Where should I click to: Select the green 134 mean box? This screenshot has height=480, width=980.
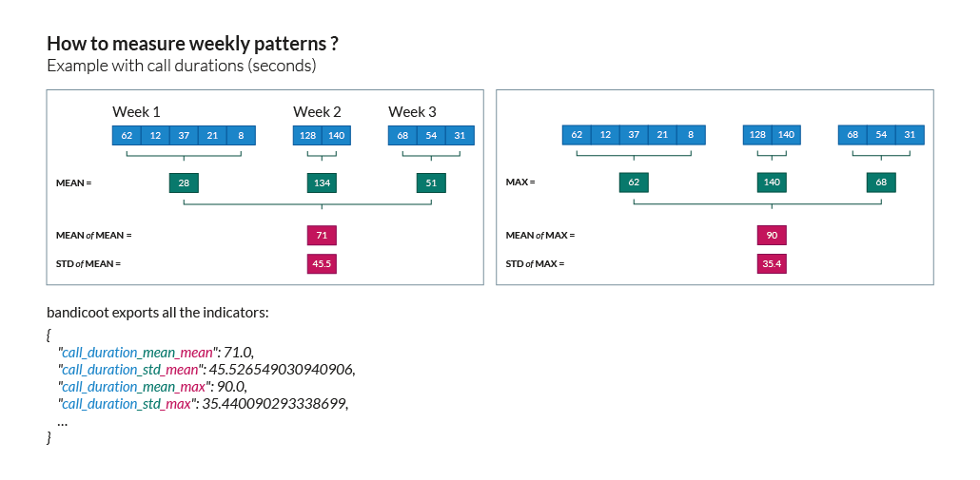(322, 182)
